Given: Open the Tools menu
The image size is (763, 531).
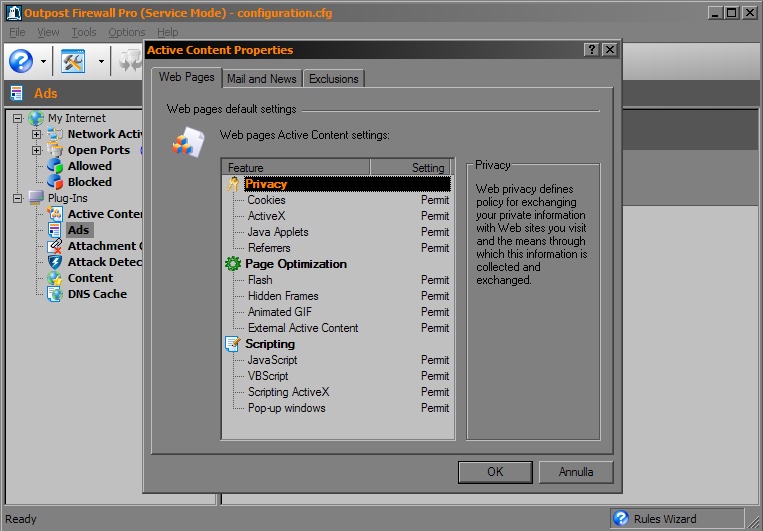Looking at the screenshot, I should pos(84,32).
